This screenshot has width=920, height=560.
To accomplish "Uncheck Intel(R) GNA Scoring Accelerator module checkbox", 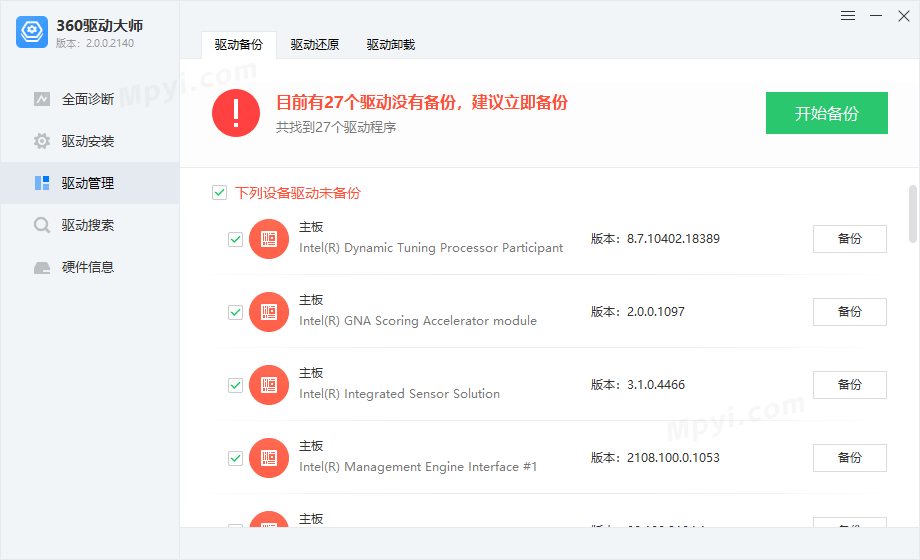I will [x=235, y=312].
